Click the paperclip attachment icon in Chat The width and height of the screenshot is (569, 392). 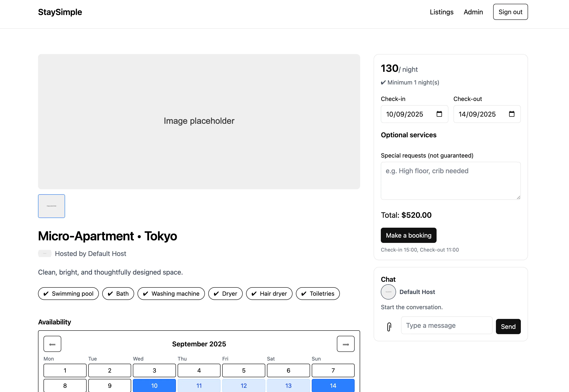point(389,327)
